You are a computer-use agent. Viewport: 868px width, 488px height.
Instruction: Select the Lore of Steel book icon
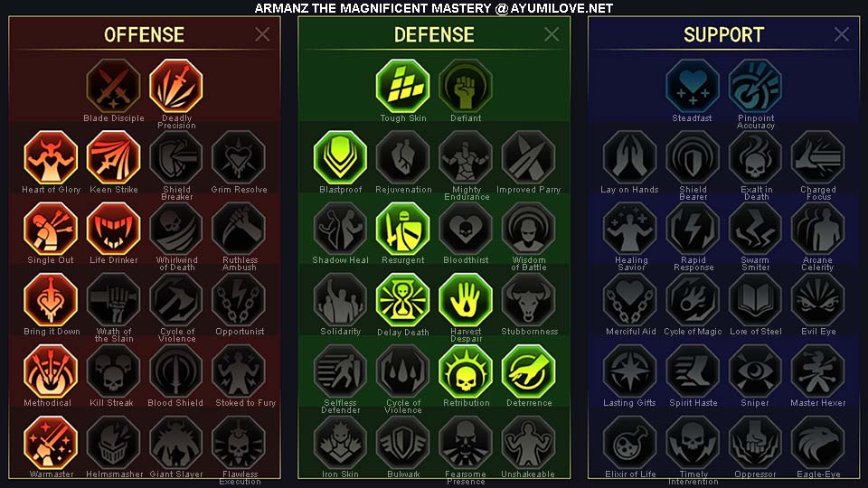coord(755,300)
